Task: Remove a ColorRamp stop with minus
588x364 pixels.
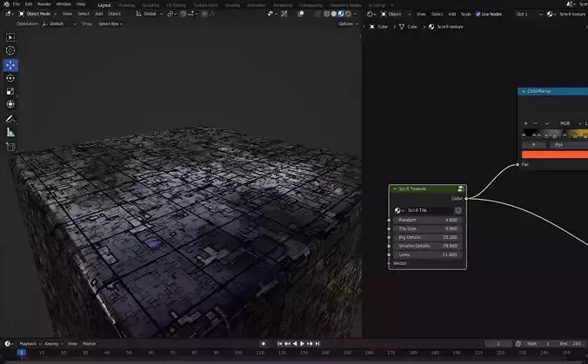Action: [535, 123]
